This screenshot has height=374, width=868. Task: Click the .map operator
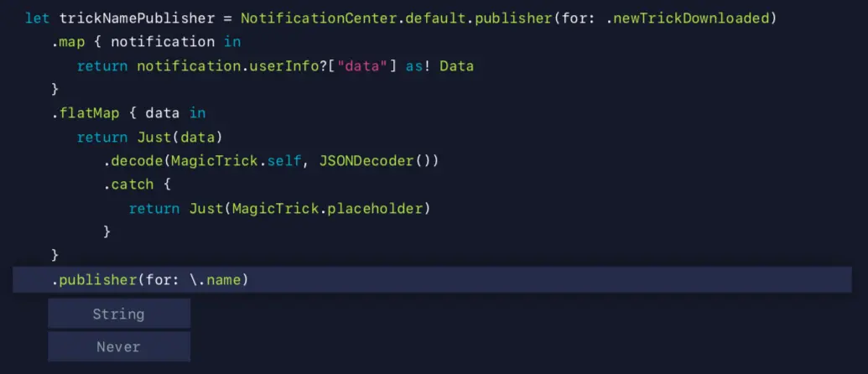click(65, 42)
